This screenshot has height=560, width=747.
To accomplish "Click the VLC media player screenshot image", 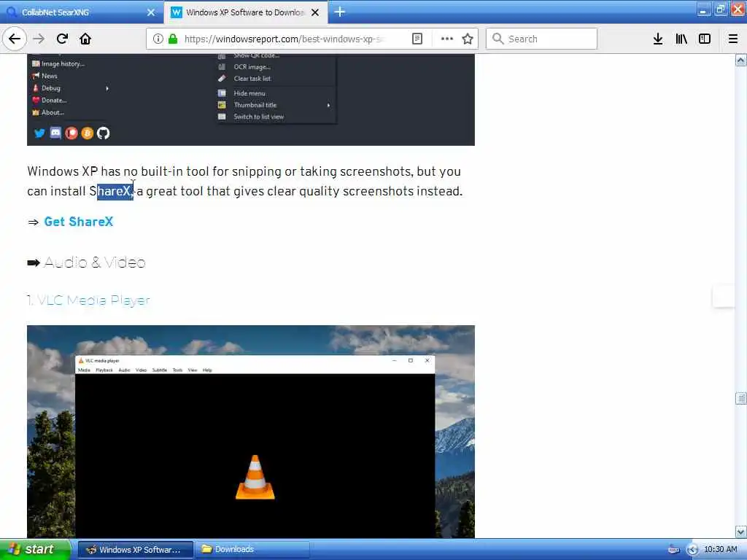I will pyautogui.click(x=251, y=432).
